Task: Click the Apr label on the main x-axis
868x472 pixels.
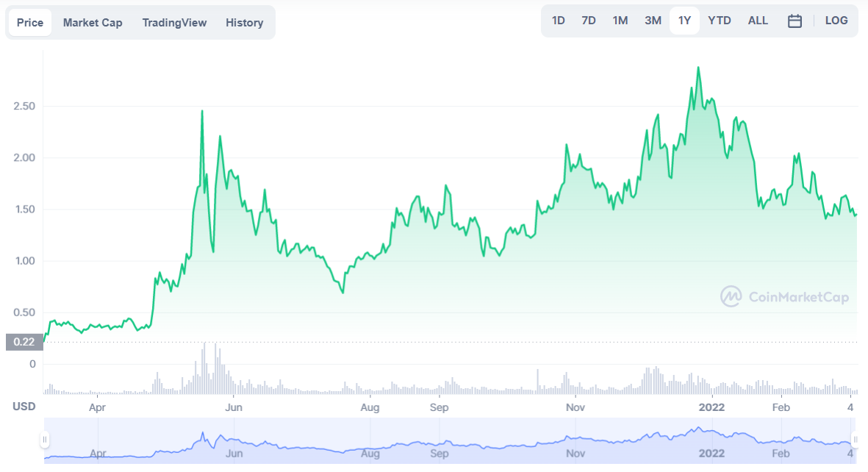Action: [x=98, y=407]
